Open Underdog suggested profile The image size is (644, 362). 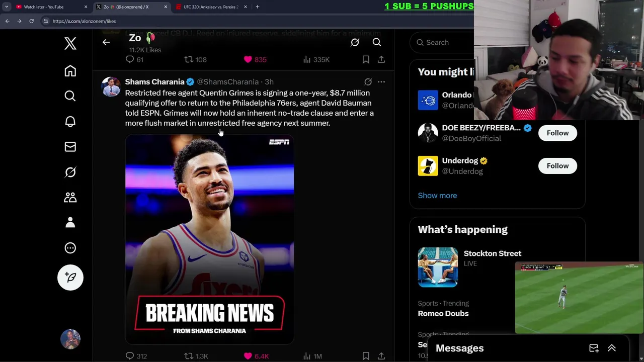(460, 161)
